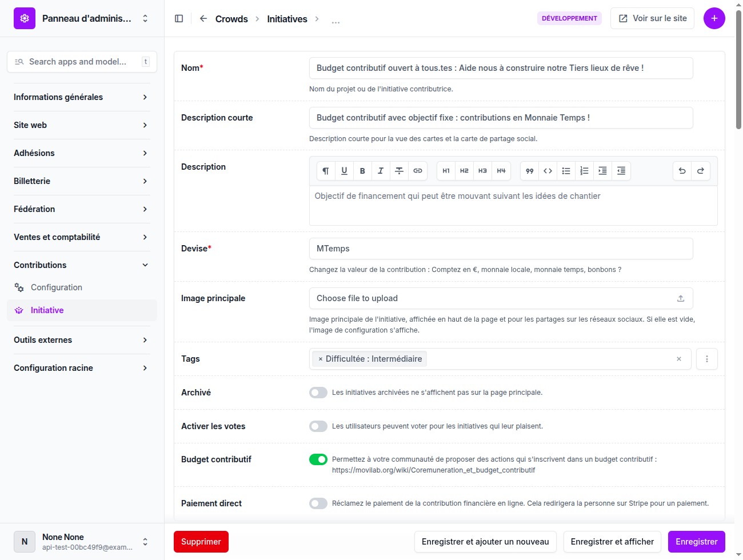Select Initiative in the sidebar

(x=82, y=310)
